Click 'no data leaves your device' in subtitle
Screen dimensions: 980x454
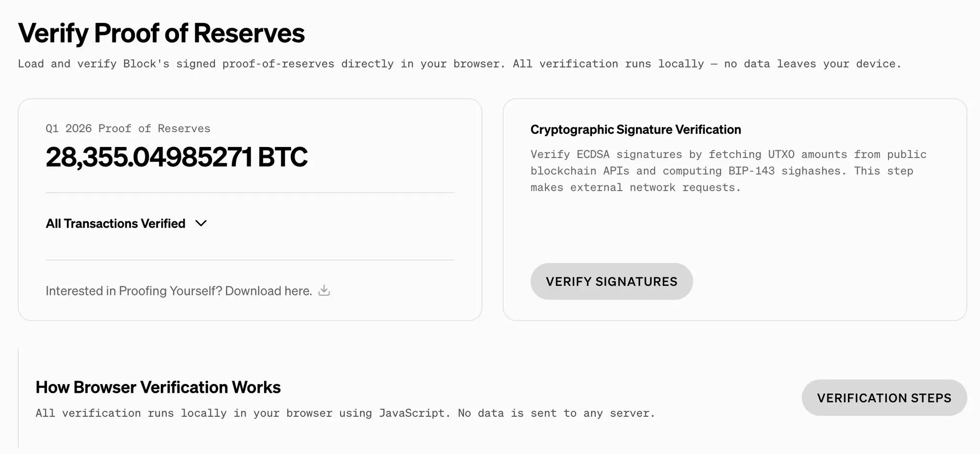point(813,64)
